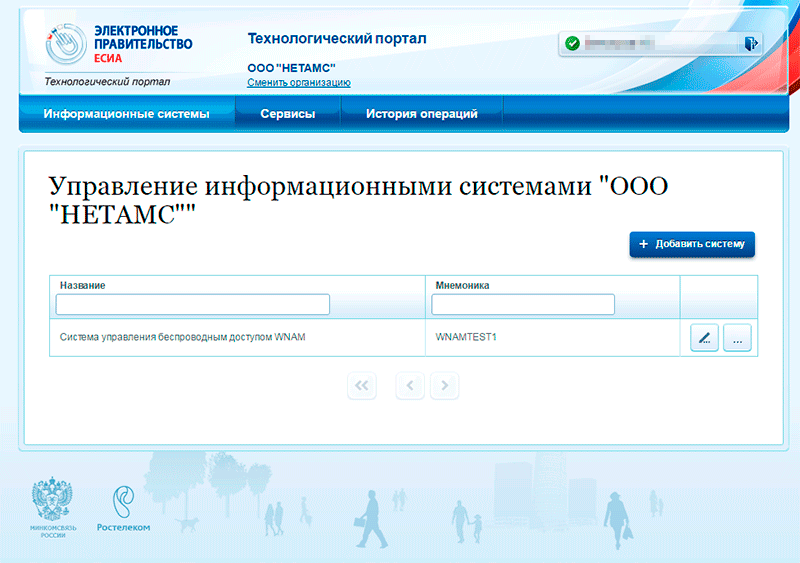
Task: Click the green checkmark status icon
Action: tap(572, 43)
